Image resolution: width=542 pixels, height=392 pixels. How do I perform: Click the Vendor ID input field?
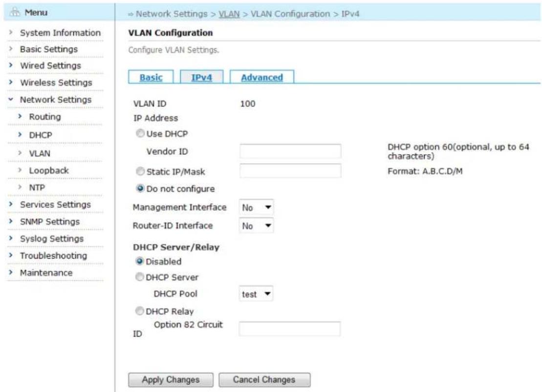tap(290, 151)
